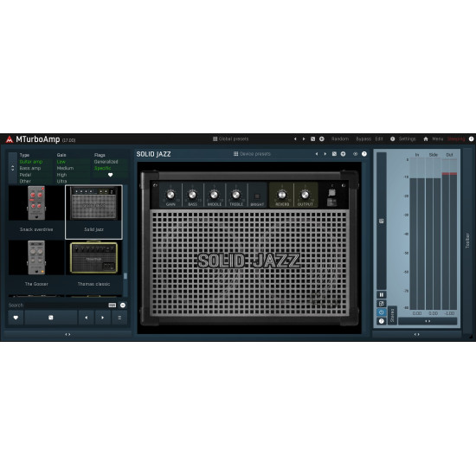Click the MeldaProduction logo icon

[x=10, y=139]
